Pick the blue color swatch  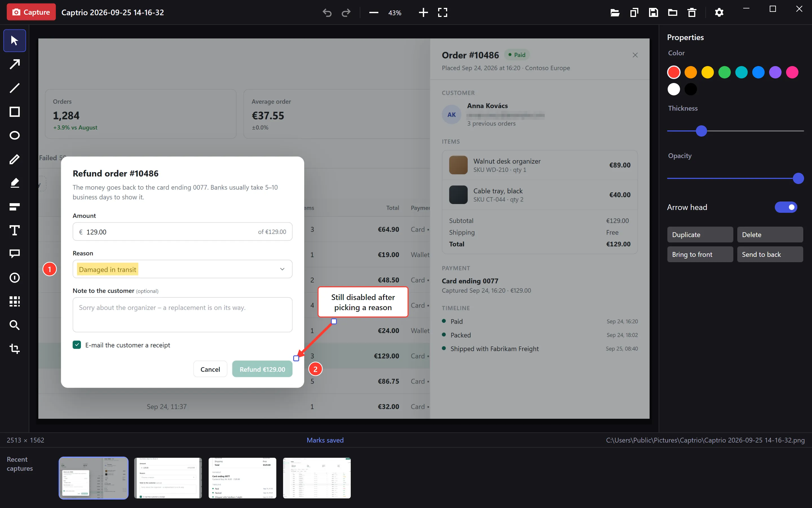[758, 72]
